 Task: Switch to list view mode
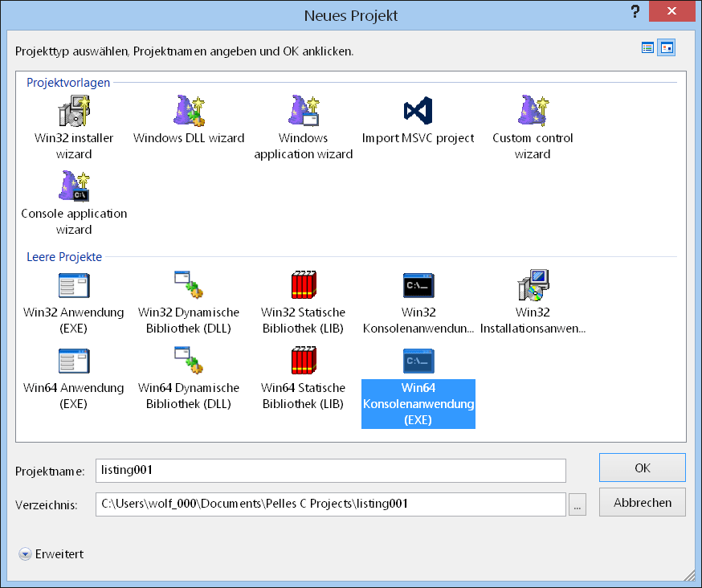pos(647,47)
